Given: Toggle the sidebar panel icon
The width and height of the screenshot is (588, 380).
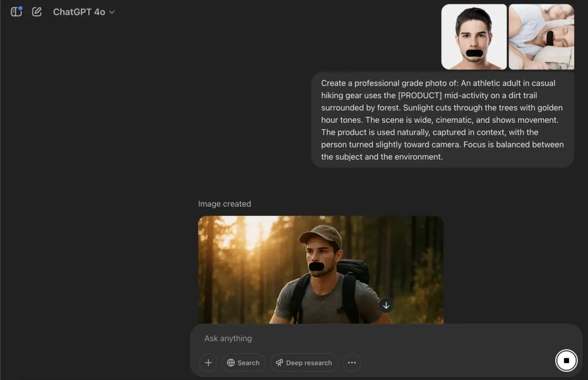Looking at the screenshot, I should (x=16, y=12).
